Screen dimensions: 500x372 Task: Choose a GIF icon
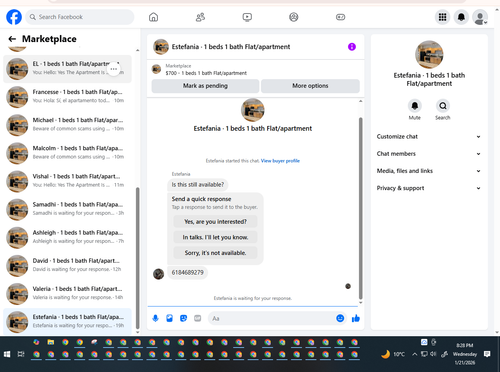pyautogui.click(x=198, y=318)
